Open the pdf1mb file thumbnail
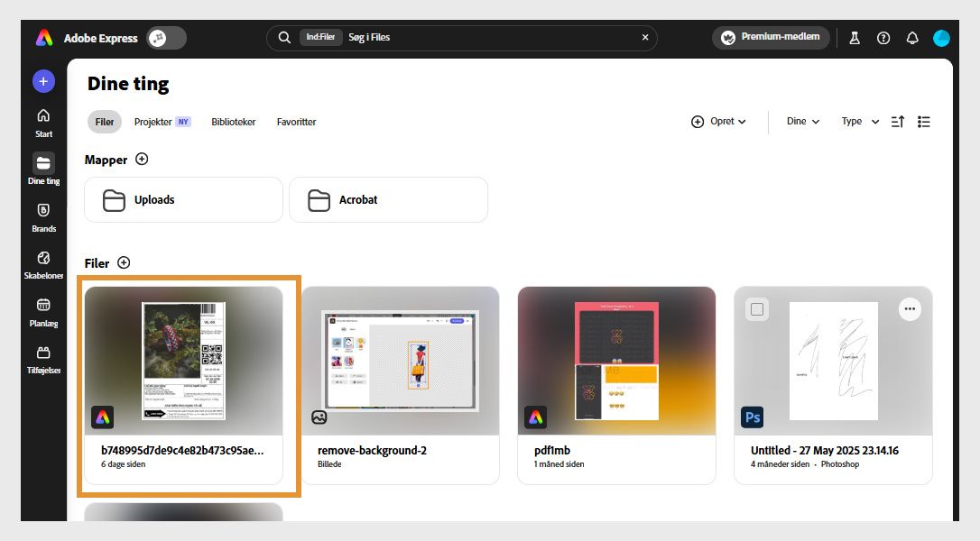The width and height of the screenshot is (980, 541). click(616, 361)
